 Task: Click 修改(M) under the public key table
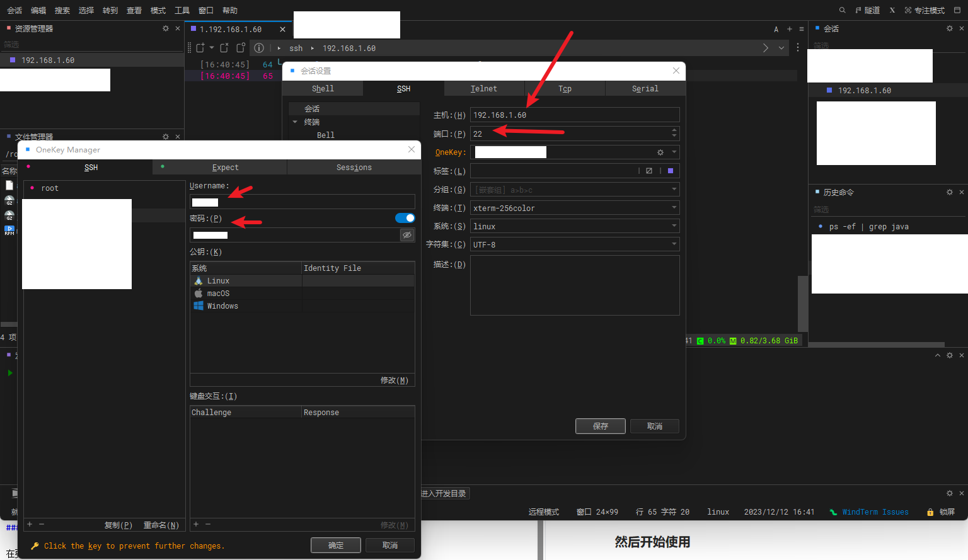point(395,380)
